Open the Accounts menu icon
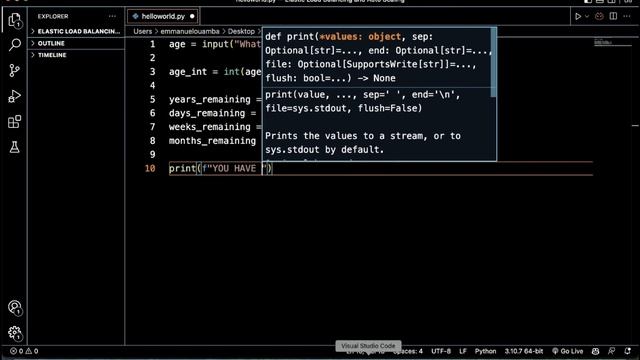 point(15,308)
